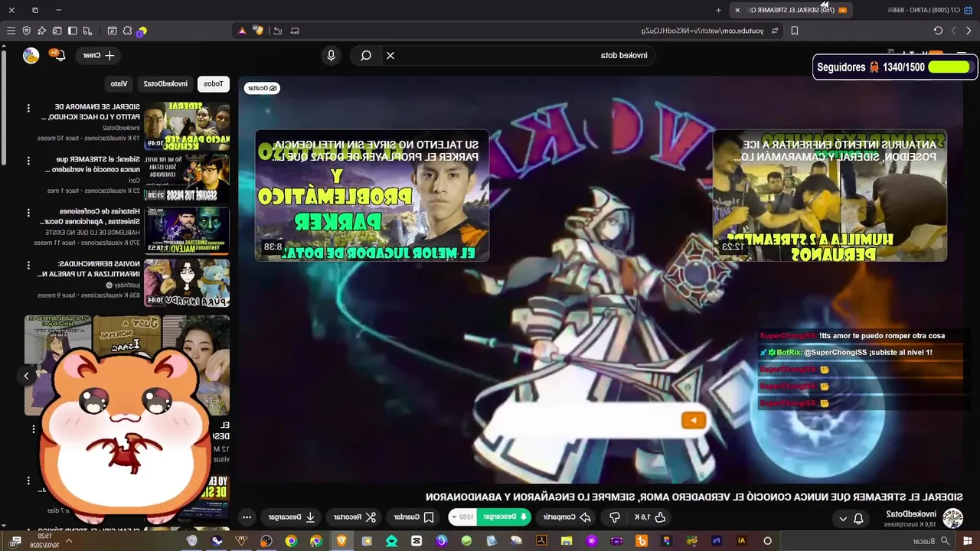The width and height of the screenshot is (980, 551).
Task: Close the 'SIDERAL EL STREAMER' tab
Action: coord(737,10)
